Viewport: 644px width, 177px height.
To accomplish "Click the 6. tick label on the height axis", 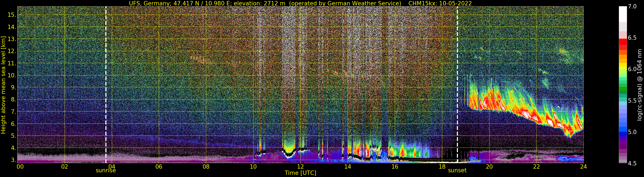I will tap(14, 124).
